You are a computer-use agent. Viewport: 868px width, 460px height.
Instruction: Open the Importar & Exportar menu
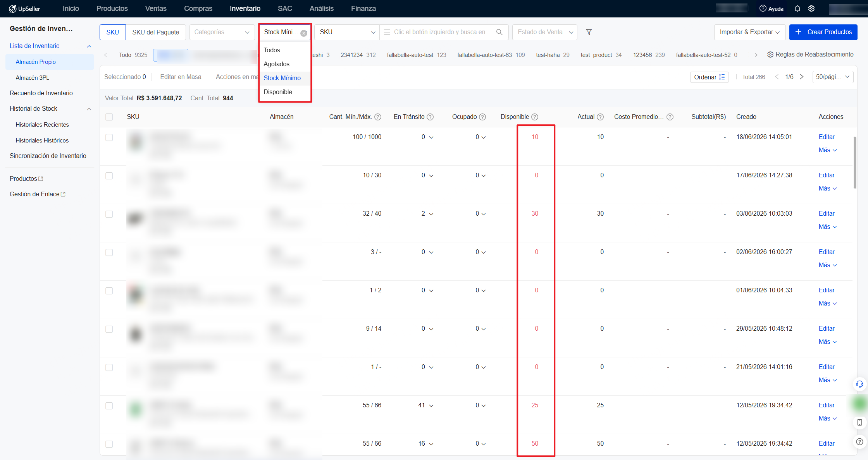(749, 32)
